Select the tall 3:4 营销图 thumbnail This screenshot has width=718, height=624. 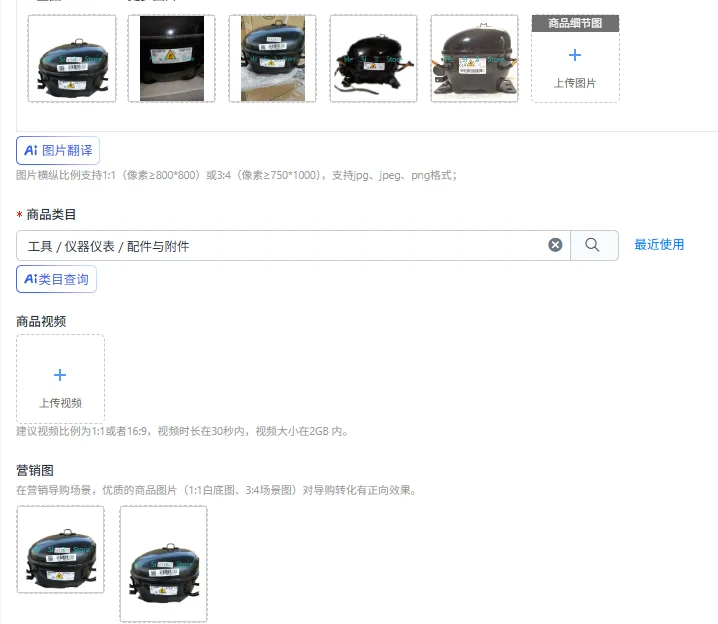coord(163,564)
